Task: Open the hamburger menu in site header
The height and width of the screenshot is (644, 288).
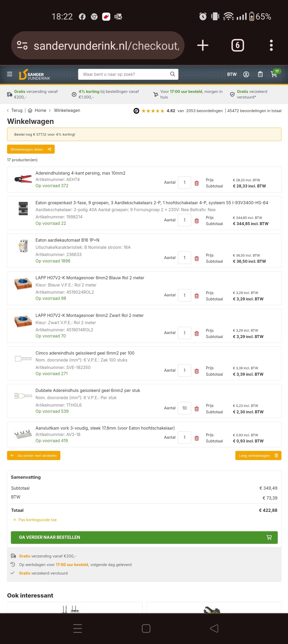Action: pos(10,74)
